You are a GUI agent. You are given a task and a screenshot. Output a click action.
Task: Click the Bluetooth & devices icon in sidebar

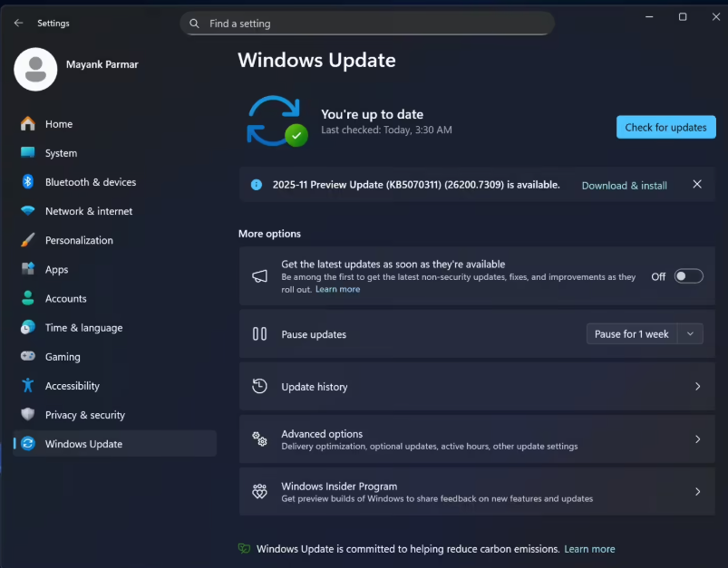click(x=28, y=182)
